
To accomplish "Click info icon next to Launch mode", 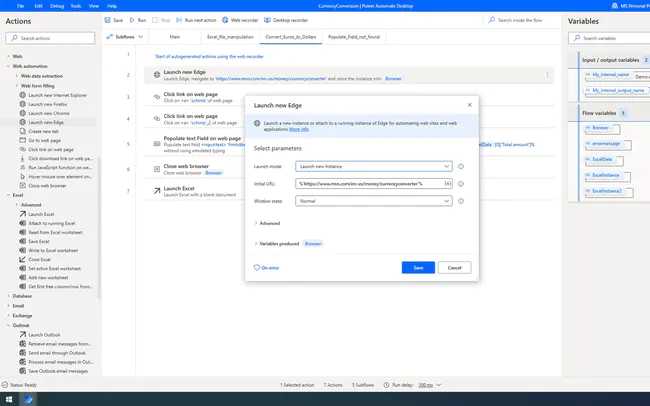I will [461, 166].
